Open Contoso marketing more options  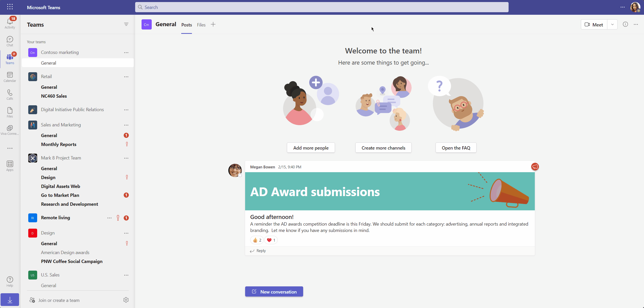(x=126, y=52)
